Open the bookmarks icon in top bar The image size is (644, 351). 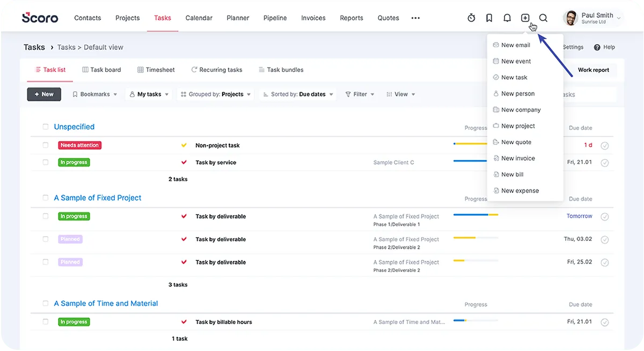[489, 18]
